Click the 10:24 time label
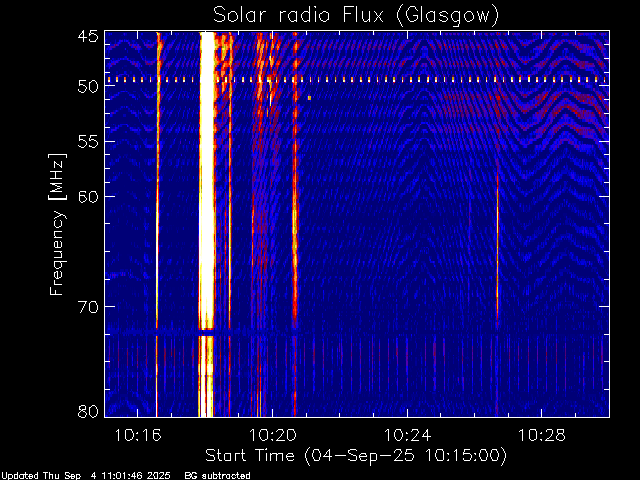Screen dimensions: 640x480 407,435
